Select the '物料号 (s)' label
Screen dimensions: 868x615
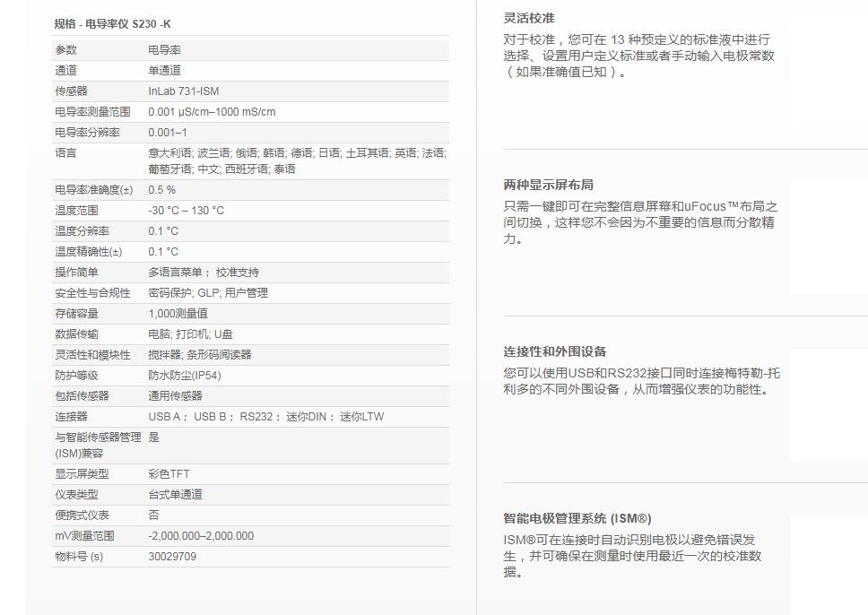[79, 557]
